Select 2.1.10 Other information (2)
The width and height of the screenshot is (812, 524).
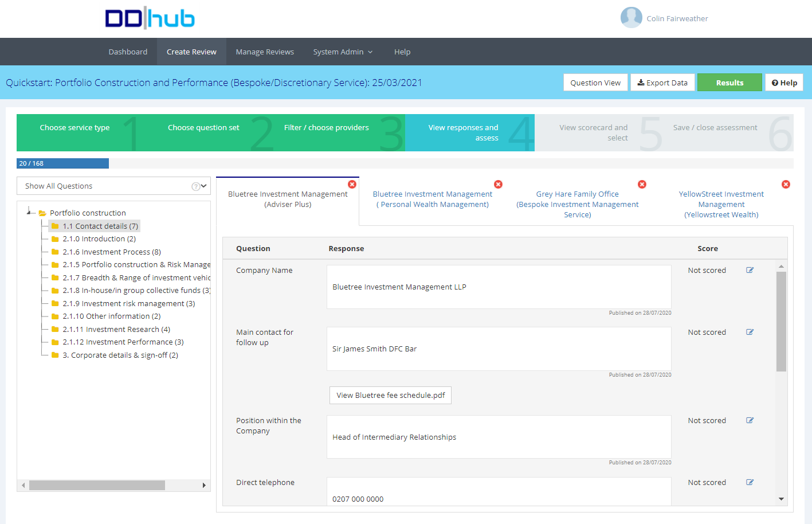click(112, 316)
